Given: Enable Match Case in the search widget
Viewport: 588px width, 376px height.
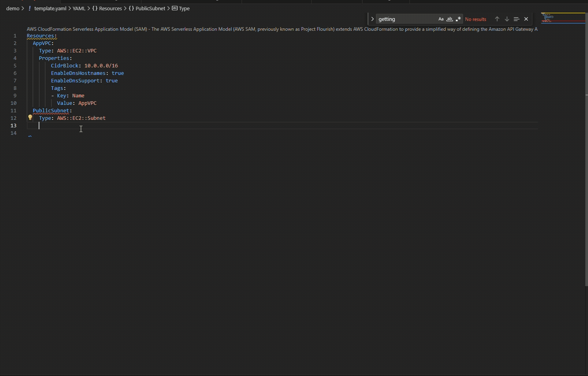Looking at the screenshot, I should [441, 19].
